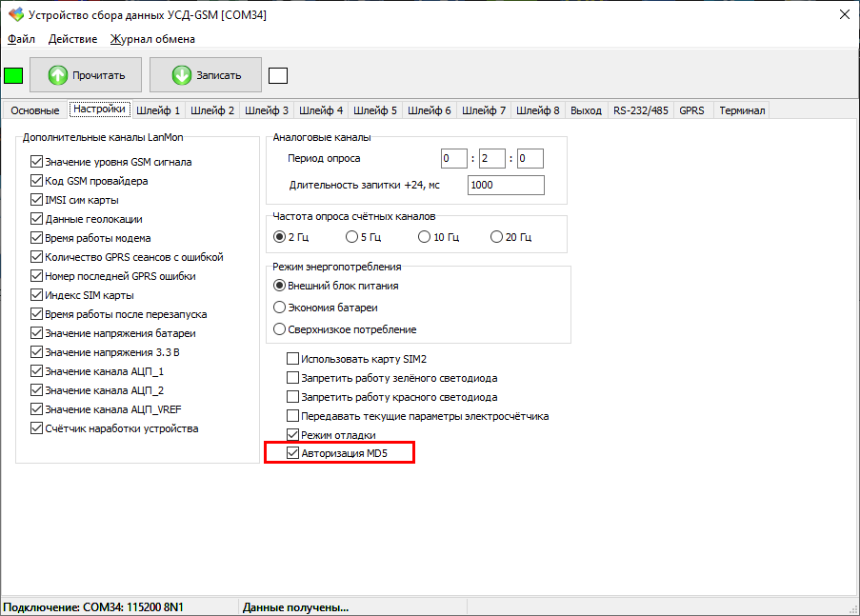
Task: Go to the Шлейф 6 tab
Action: [430, 110]
